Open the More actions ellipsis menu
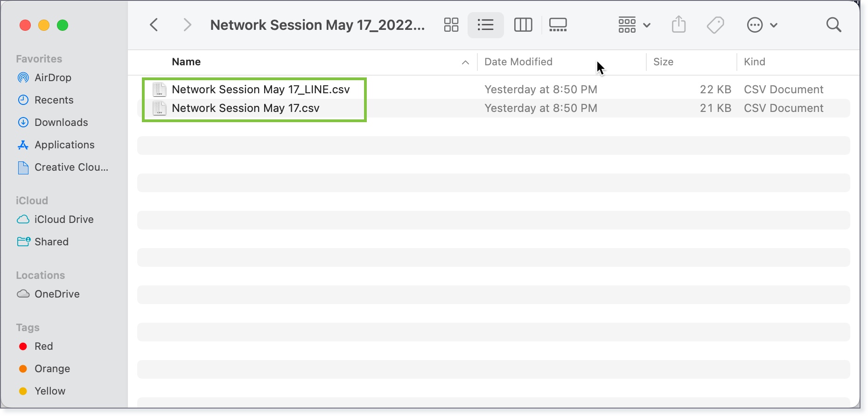Viewport: 868px width, 416px height. point(762,25)
